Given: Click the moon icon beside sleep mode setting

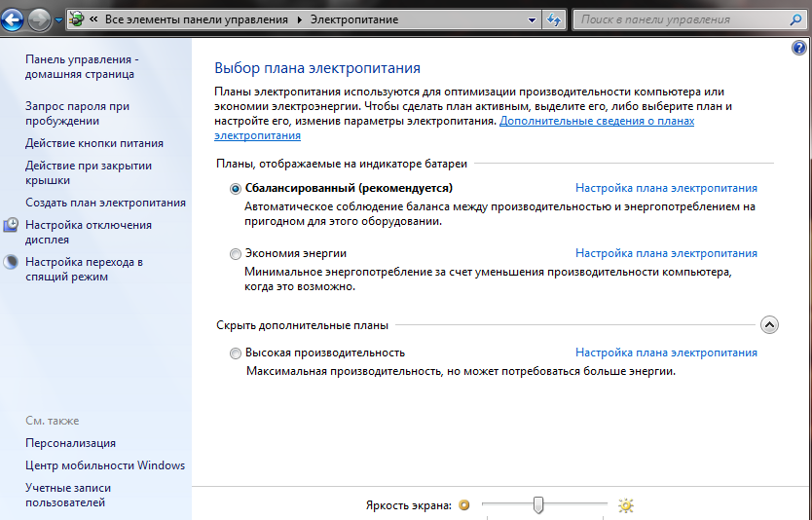Looking at the screenshot, I should click(x=11, y=262).
